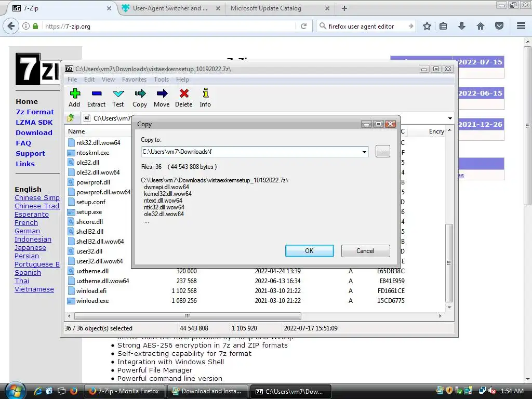Expand the 7-Zip address bar dropdown arrow

coord(450,118)
